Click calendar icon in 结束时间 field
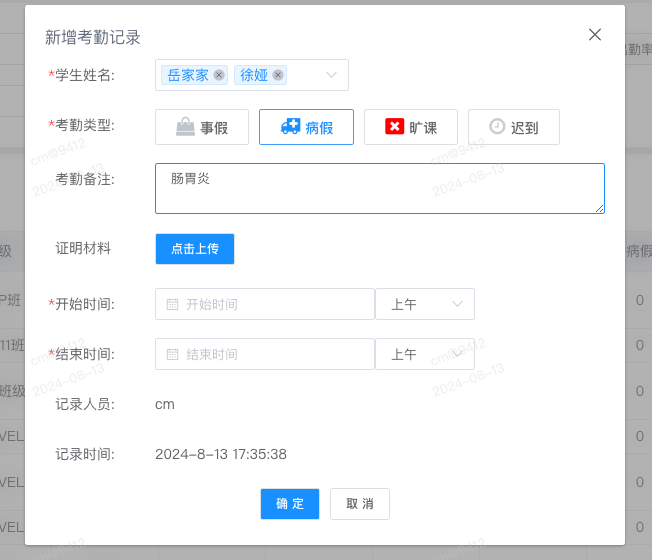The width and height of the screenshot is (652, 560). (x=172, y=355)
